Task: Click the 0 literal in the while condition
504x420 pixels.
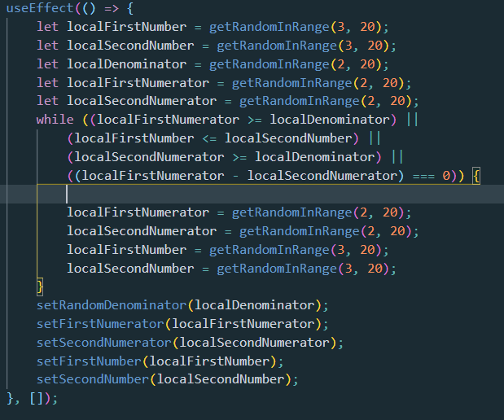Action: click(446, 176)
